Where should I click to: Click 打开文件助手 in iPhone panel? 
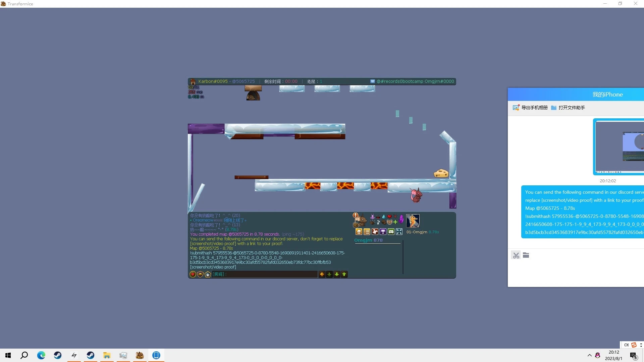tap(568, 108)
